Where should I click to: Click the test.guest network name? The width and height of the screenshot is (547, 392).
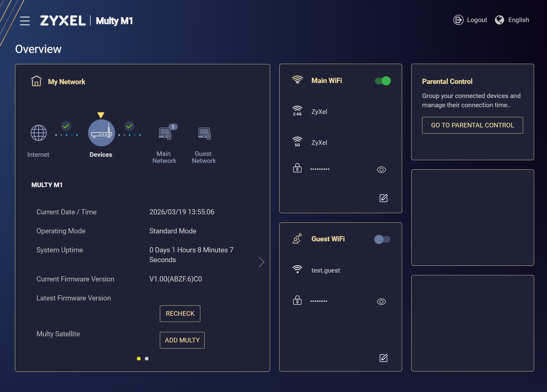(x=326, y=270)
